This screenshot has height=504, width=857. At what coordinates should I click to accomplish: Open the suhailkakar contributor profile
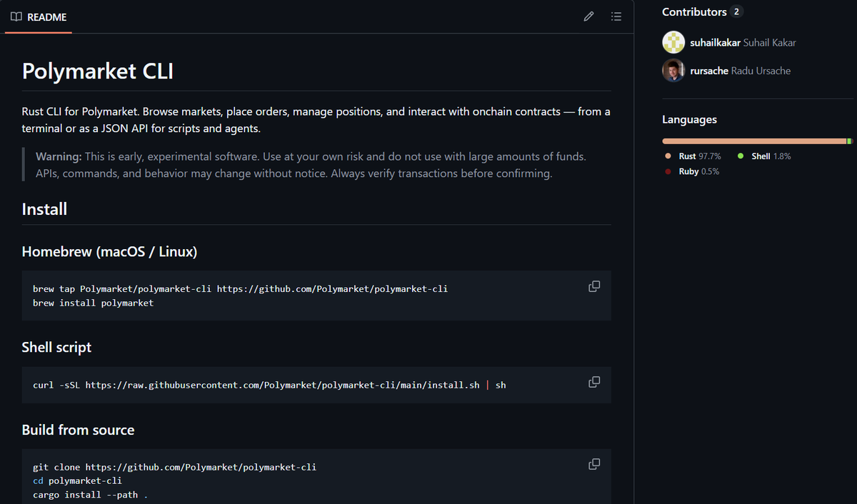(715, 43)
